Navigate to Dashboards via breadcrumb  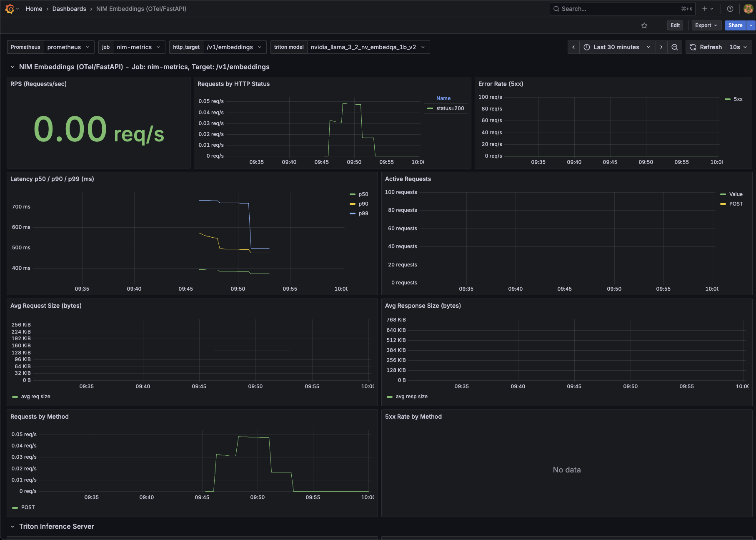[69, 8]
